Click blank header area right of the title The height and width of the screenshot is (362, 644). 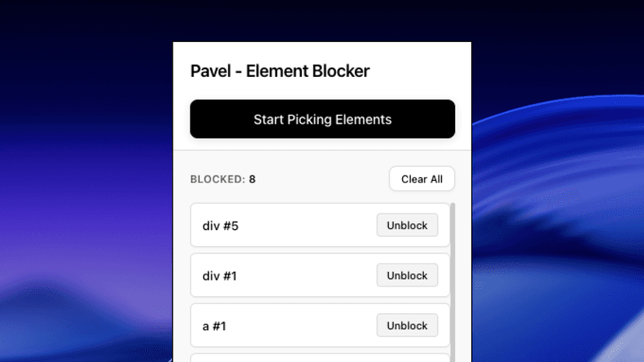tap(420, 71)
